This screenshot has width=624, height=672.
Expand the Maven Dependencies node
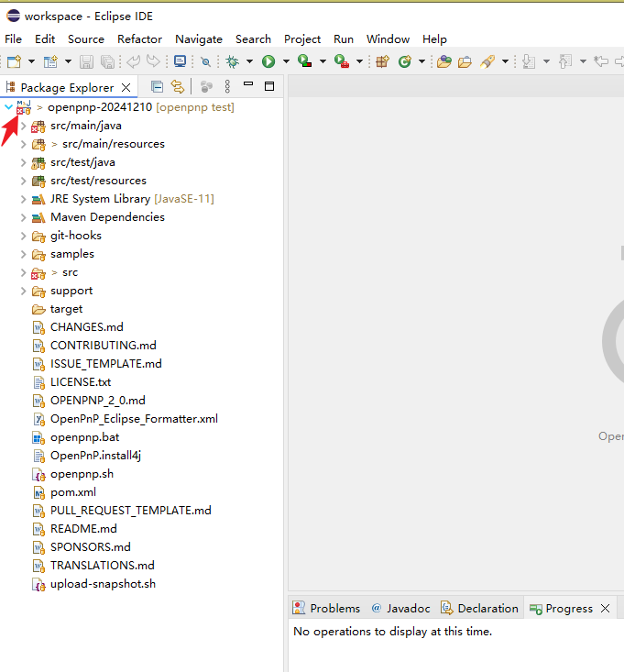(x=24, y=217)
